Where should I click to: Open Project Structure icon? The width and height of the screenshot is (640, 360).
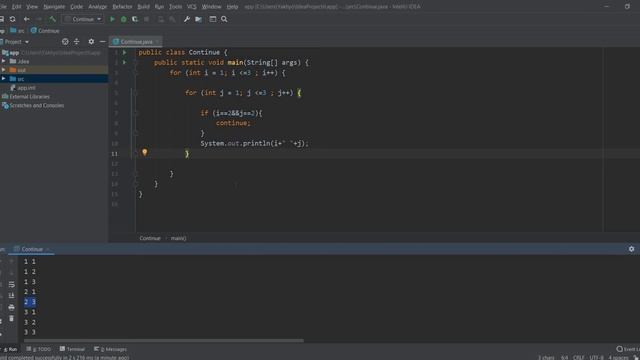point(198,19)
